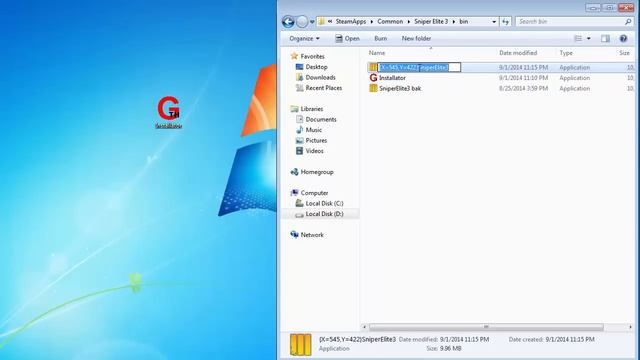Click Date created value in details pane
This screenshot has height=360, width=640.
point(569,339)
